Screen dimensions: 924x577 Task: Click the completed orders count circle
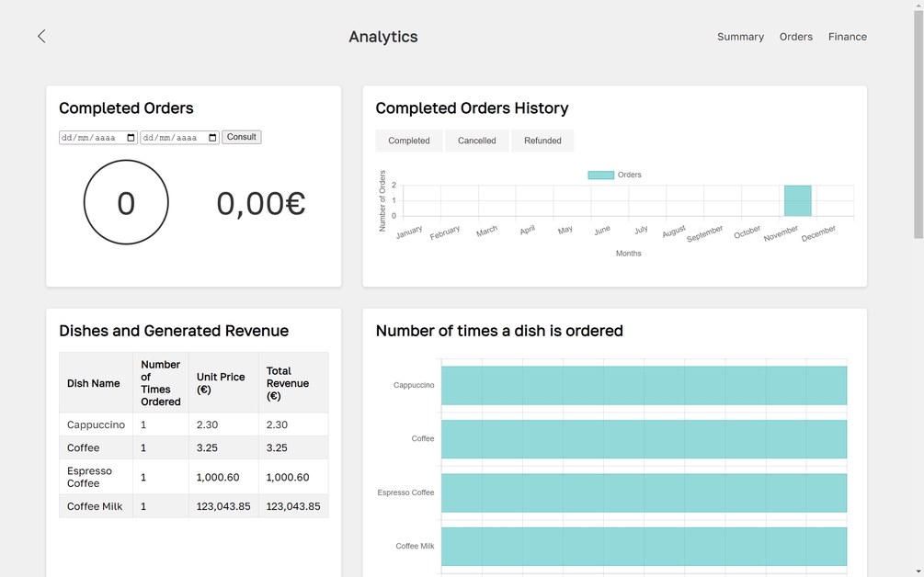point(126,202)
